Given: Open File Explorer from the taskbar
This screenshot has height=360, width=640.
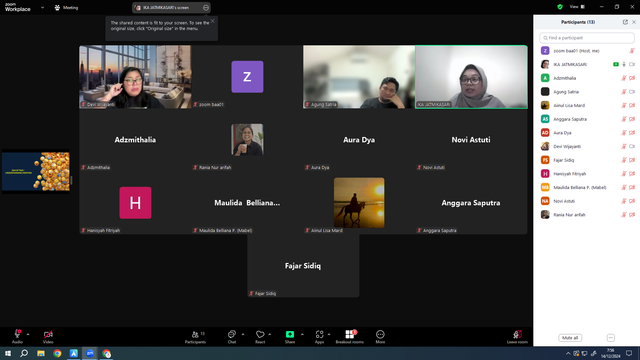Looking at the screenshot, I should coord(41,353).
